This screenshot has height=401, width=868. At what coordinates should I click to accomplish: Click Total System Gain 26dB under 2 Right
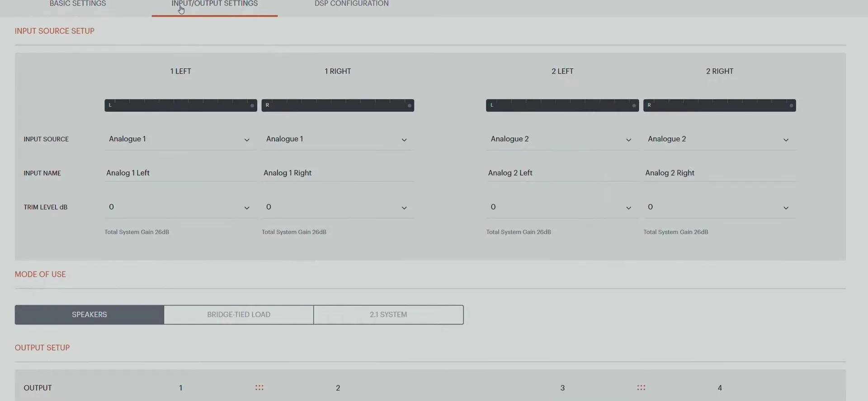tap(675, 232)
